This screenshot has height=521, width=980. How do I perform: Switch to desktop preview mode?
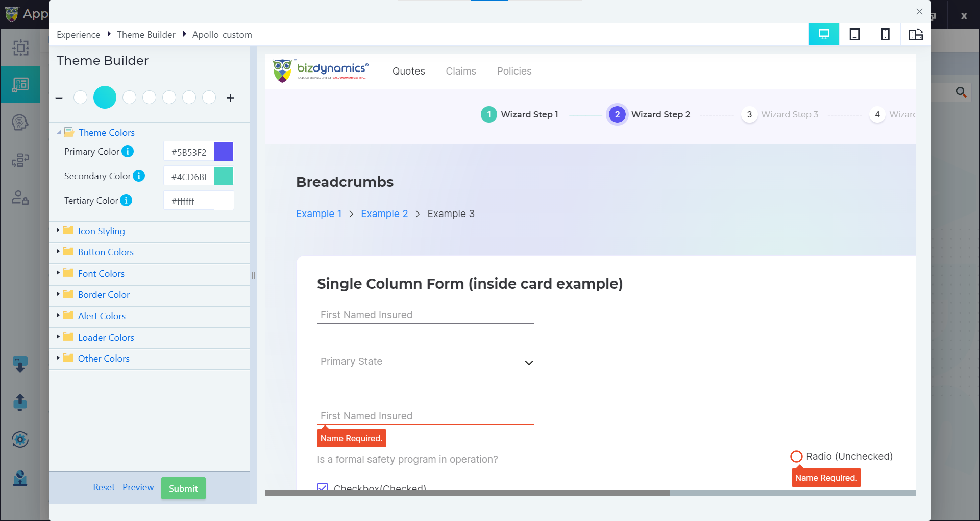(x=824, y=34)
